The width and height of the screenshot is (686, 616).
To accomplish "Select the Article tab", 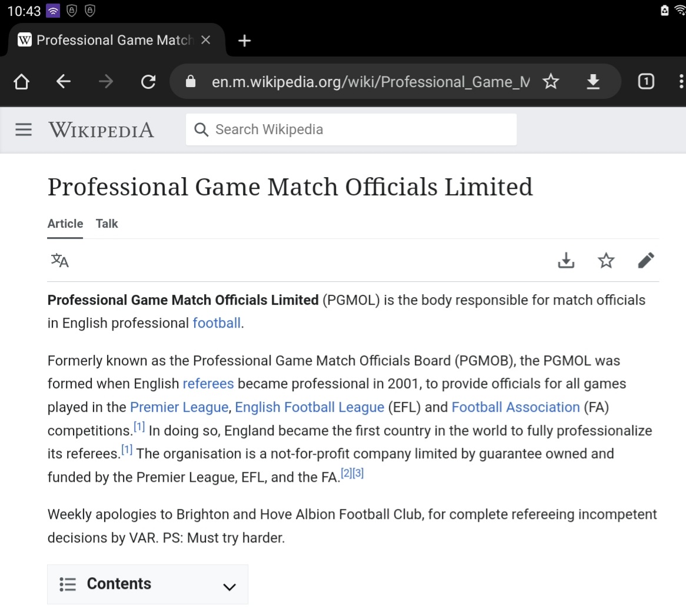I will tap(65, 224).
